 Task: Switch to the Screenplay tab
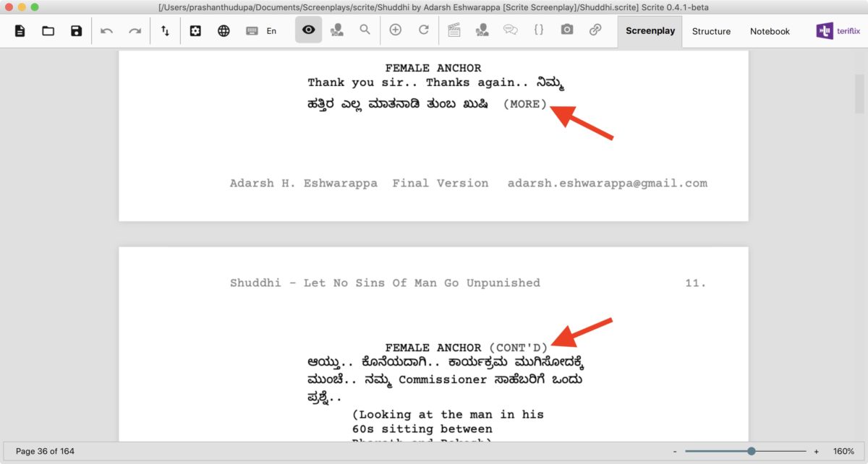click(650, 32)
